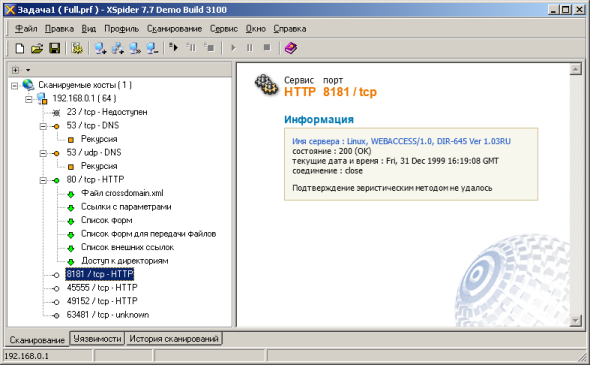The height and width of the screenshot is (365, 590).
Task: Select Рекурсия under 53 / udp - DNS
Action: point(99,166)
